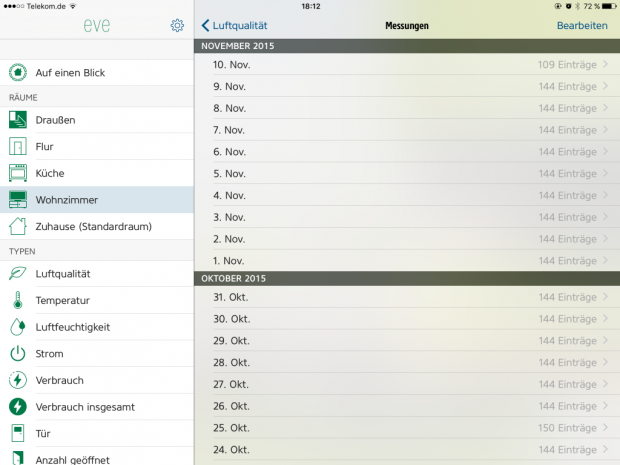The image size is (620, 465).
Task: Open the 3. Nov. measurements row
Action: [x=407, y=217]
